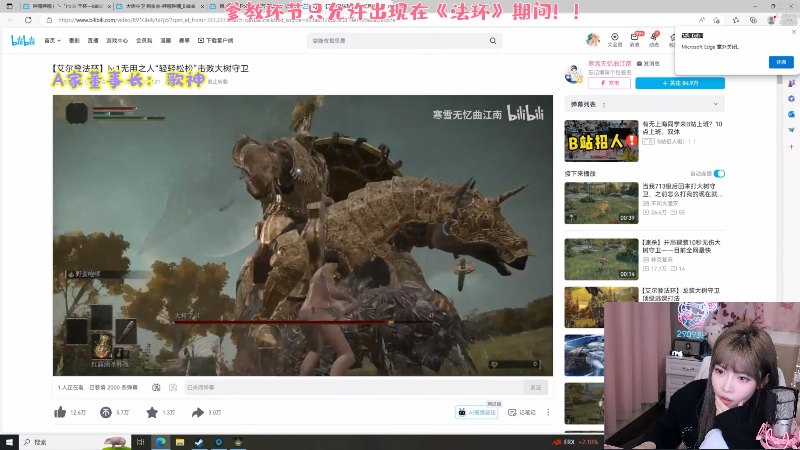Click the pink 充电 charge button

pos(609,83)
